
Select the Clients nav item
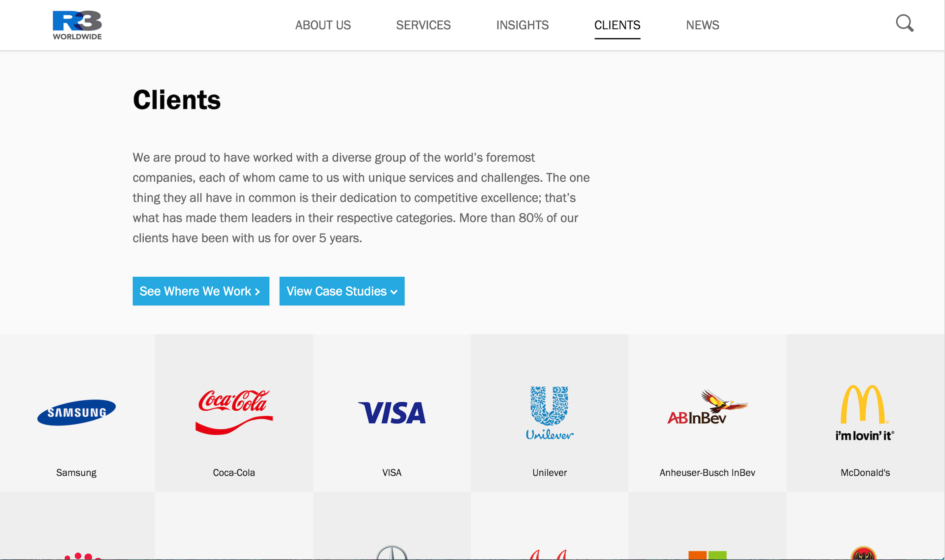(617, 25)
